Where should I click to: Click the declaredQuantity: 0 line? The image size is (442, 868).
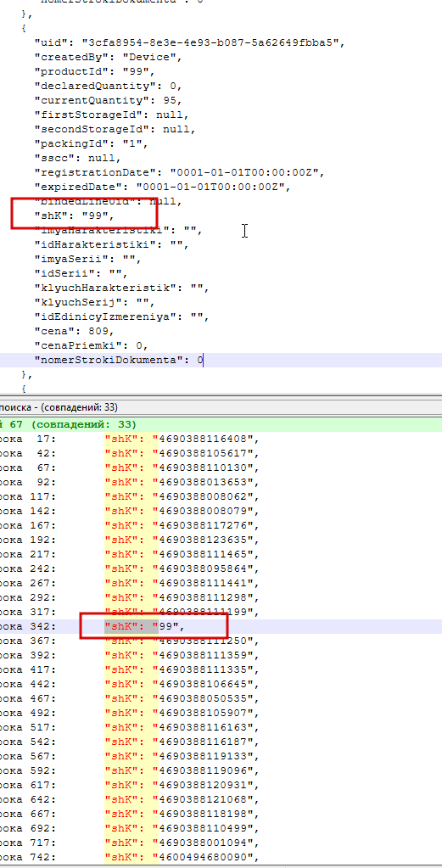pyautogui.click(x=109, y=86)
